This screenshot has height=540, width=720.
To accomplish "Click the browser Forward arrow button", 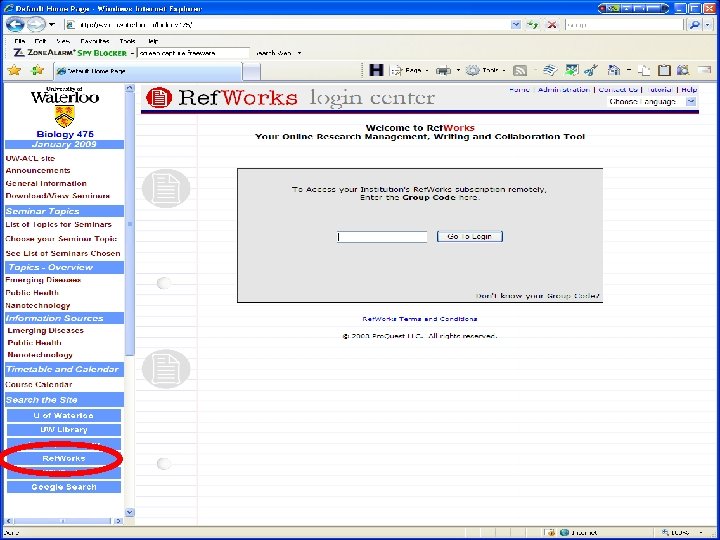I will (x=36, y=24).
